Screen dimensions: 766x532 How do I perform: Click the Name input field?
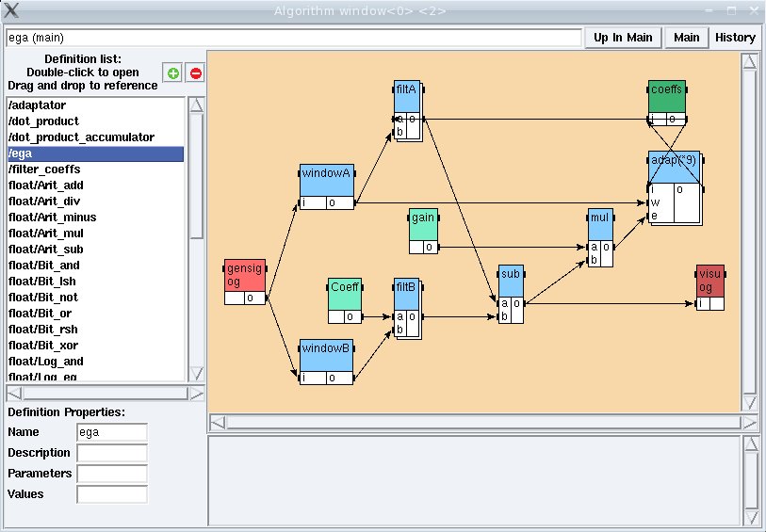(112, 432)
